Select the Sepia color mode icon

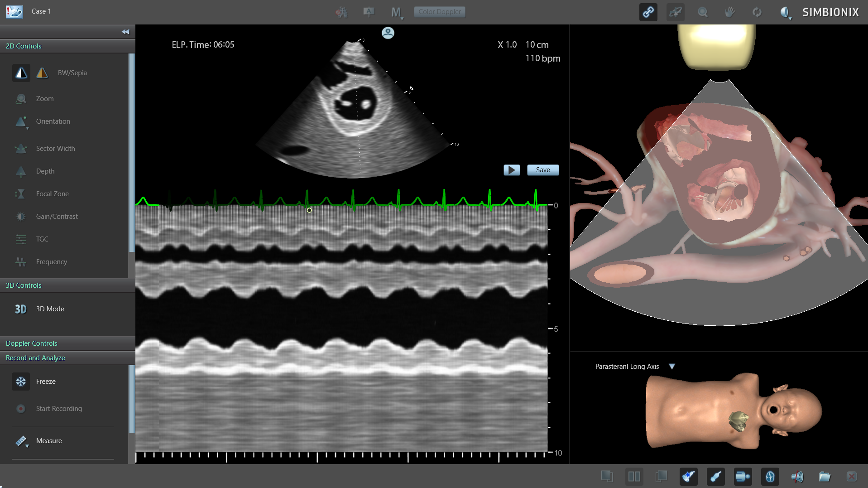click(x=42, y=73)
